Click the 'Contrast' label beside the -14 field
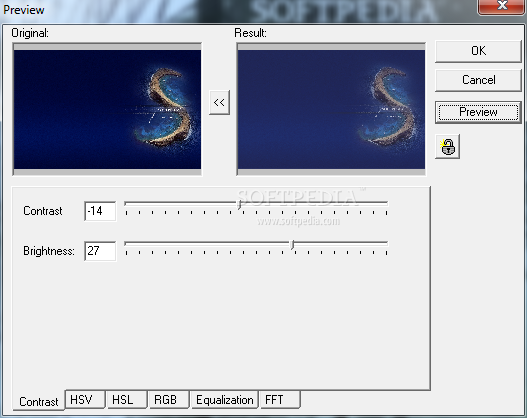 click(x=43, y=211)
